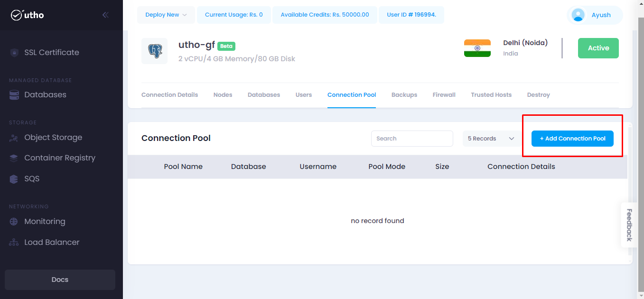View the Trusted Hosts tab
The width and height of the screenshot is (644, 299).
[x=491, y=95]
